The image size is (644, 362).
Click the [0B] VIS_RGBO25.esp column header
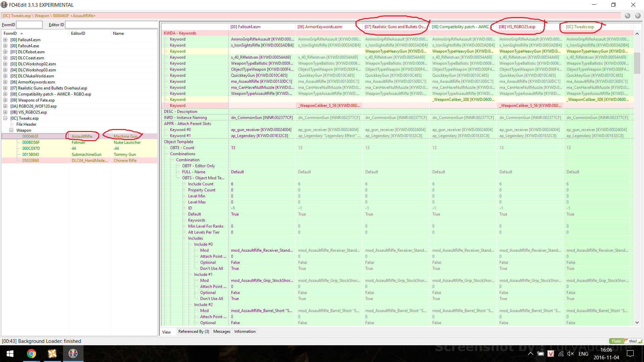pyautogui.click(x=530, y=27)
